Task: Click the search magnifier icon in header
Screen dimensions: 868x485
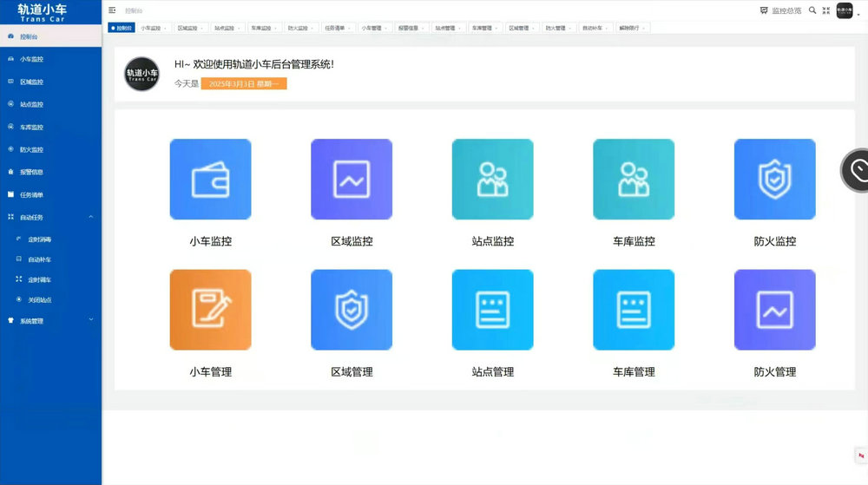Action: point(812,10)
